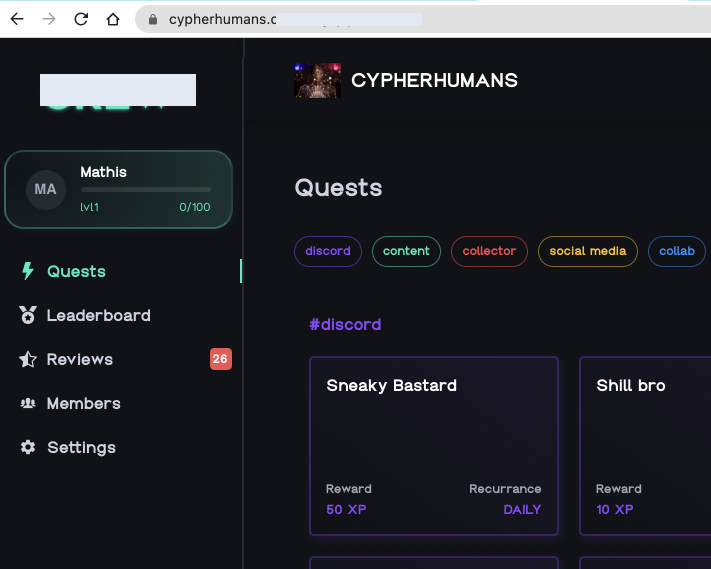Focus the cypherhumans address bar
Image resolution: width=711 pixels, height=569 pixels.
[423, 19]
